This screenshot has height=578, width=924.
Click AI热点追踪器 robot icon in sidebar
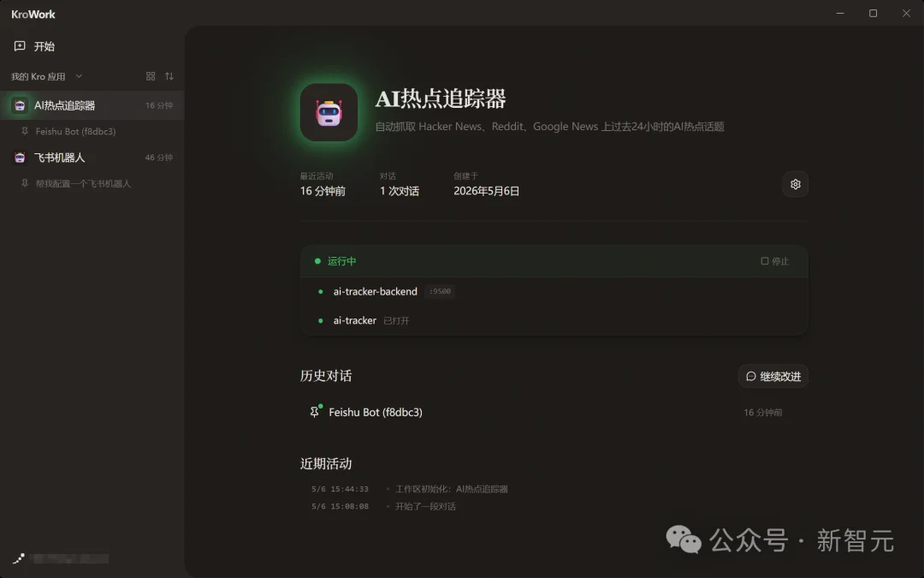tap(20, 105)
